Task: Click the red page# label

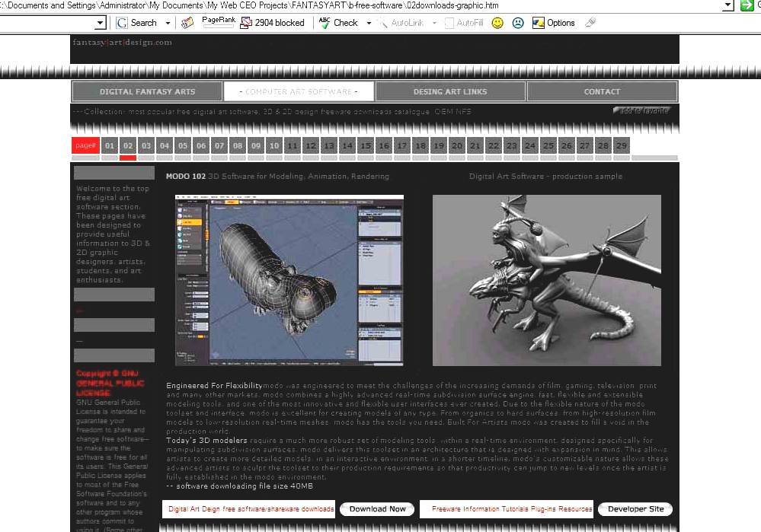Action: [x=85, y=145]
